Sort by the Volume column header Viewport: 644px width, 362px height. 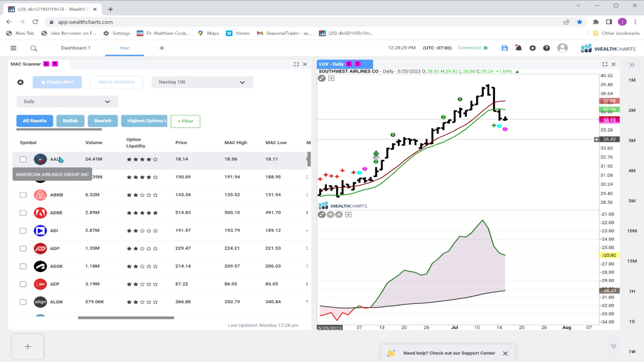[94, 142]
